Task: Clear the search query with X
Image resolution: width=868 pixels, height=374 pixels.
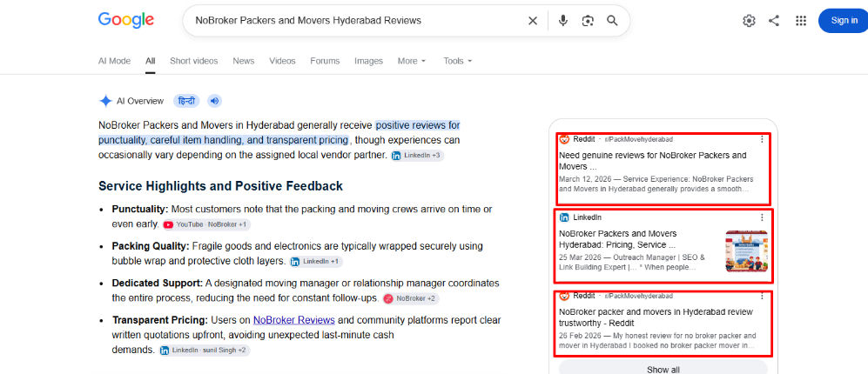Action: pos(533,21)
